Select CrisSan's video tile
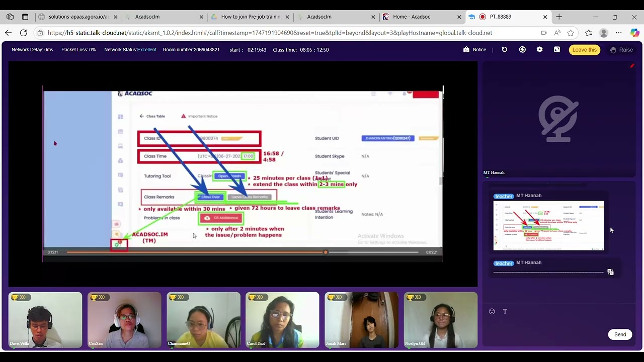 pos(124,320)
